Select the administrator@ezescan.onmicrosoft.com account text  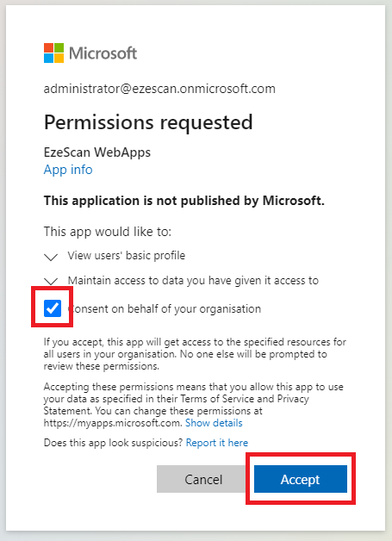159,89
